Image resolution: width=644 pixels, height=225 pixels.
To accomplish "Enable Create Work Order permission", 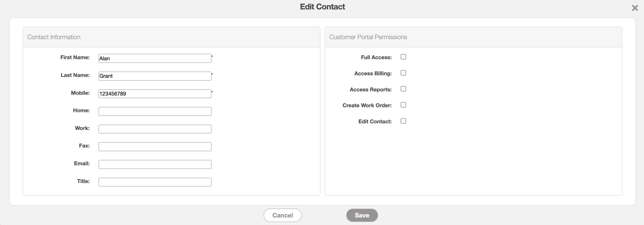I will pos(403,105).
